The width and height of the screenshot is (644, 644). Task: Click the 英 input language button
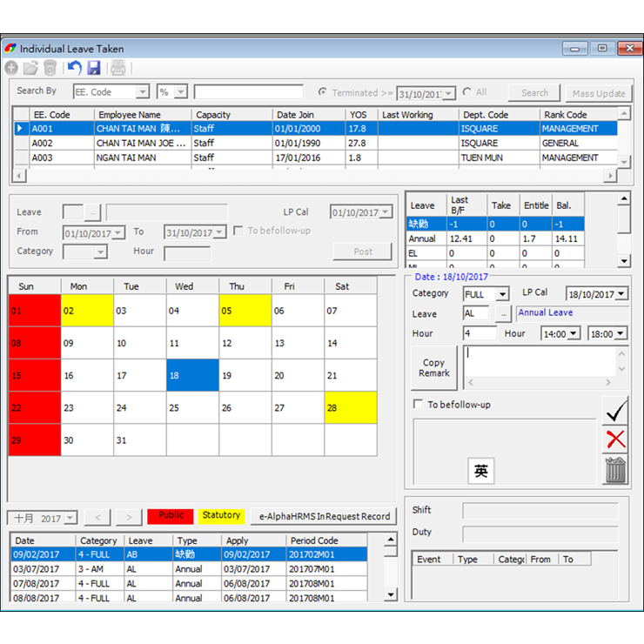(481, 471)
